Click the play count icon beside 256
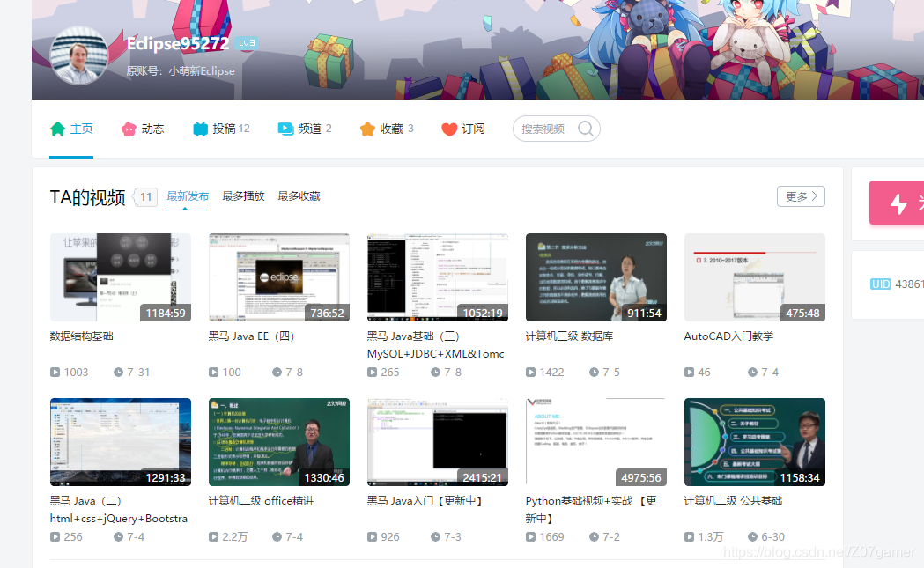 pos(55,537)
